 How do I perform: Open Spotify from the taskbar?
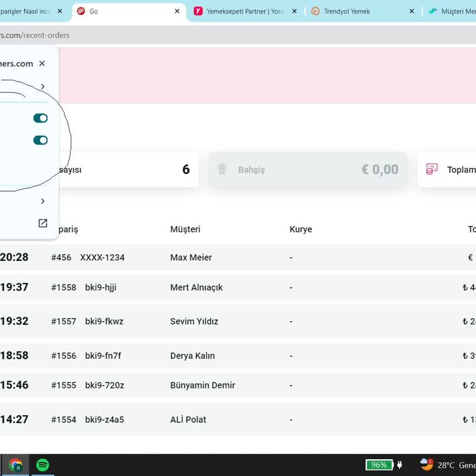point(43,465)
